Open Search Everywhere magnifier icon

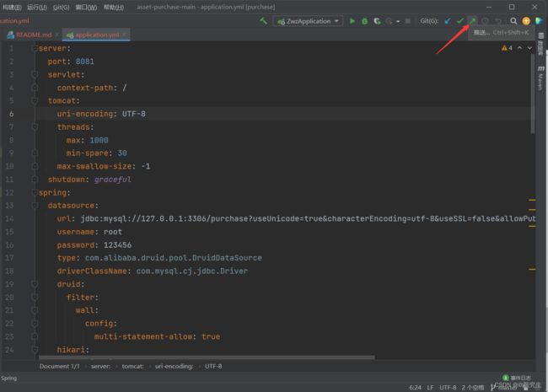point(513,21)
